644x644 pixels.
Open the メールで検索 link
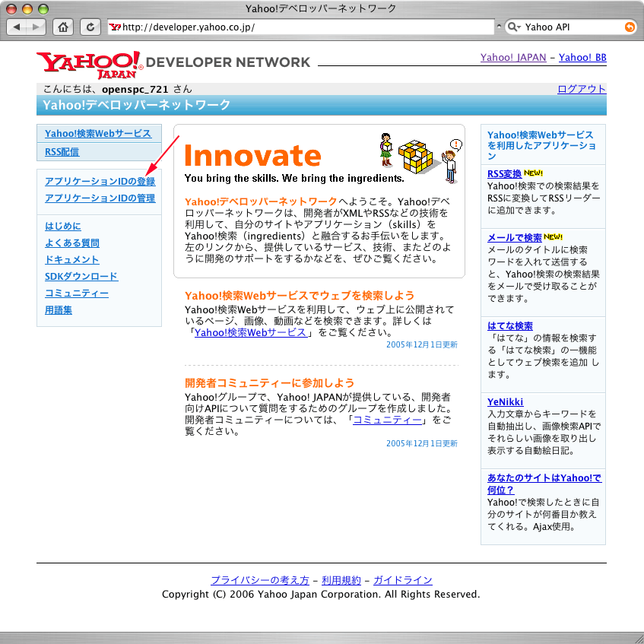click(x=515, y=238)
